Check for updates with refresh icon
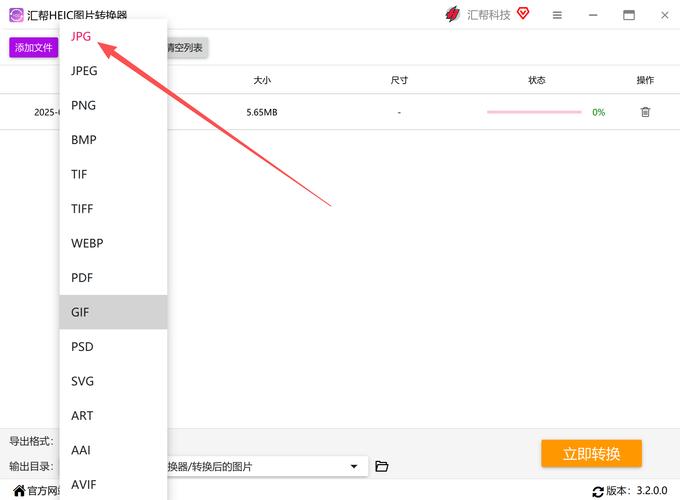 click(598, 492)
